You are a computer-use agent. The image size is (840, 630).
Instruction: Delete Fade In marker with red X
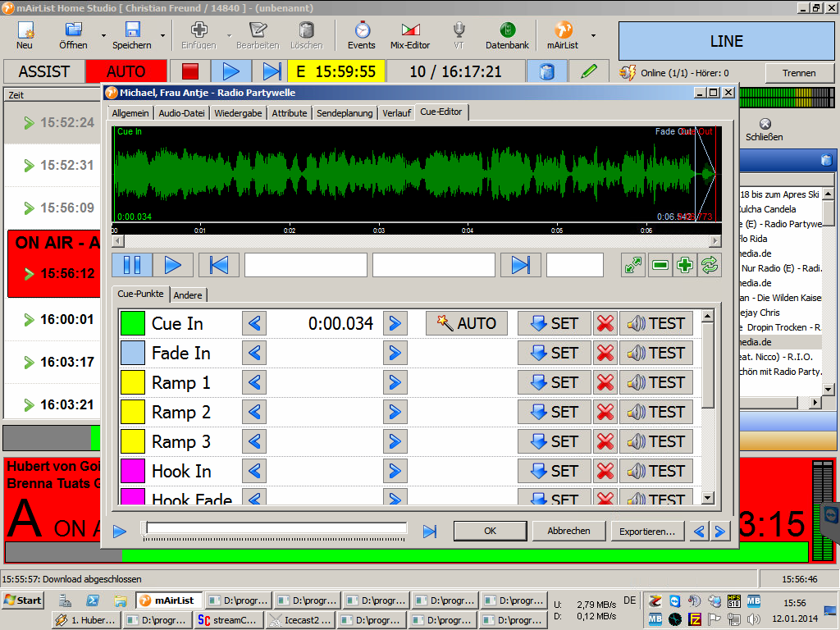pyautogui.click(x=605, y=353)
